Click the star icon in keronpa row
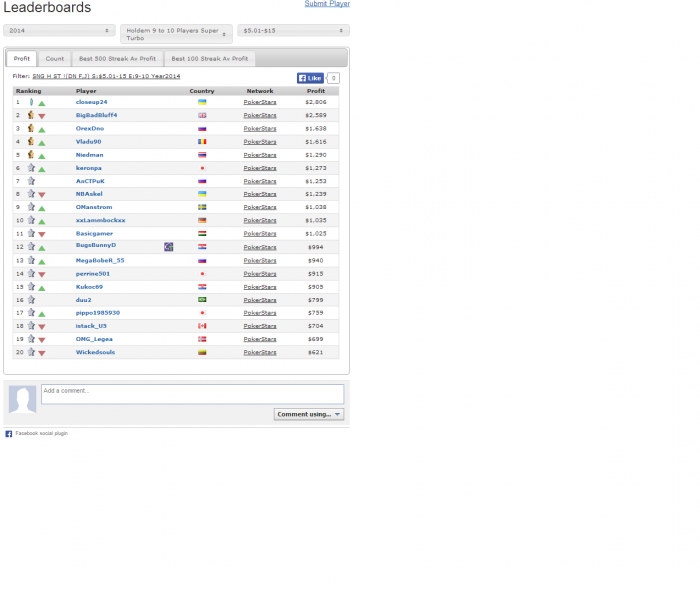 coord(31,168)
